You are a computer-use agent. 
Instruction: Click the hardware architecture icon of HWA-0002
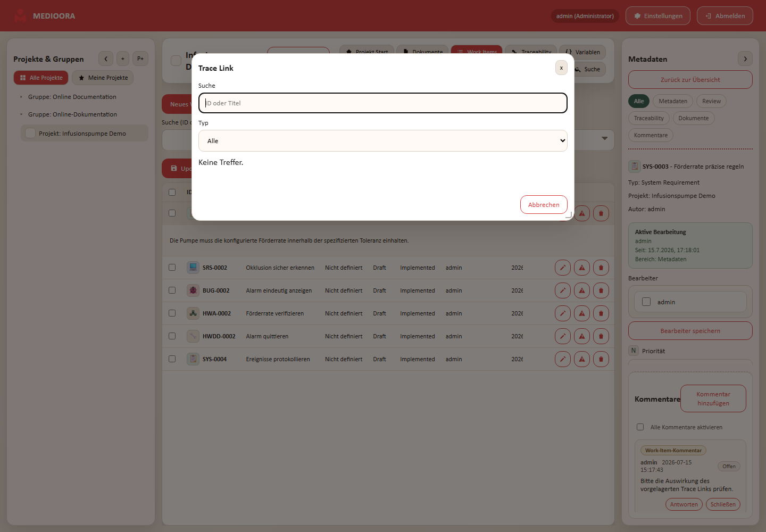pyautogui.click(x=193, y=313)
